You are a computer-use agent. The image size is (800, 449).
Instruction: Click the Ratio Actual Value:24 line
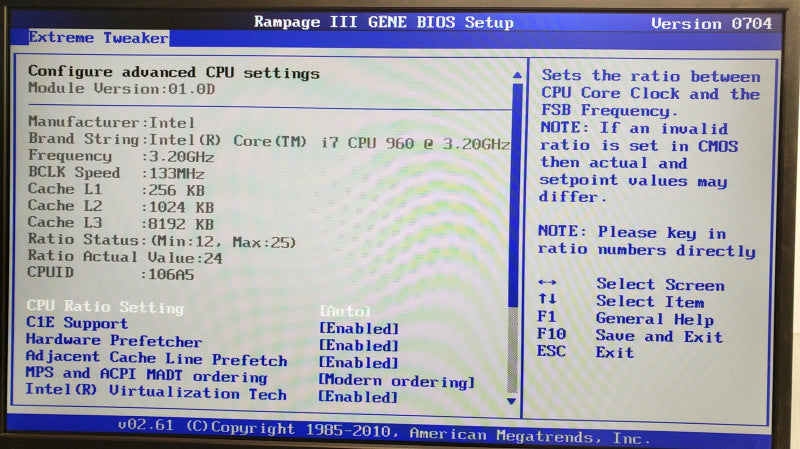(125, 257)
